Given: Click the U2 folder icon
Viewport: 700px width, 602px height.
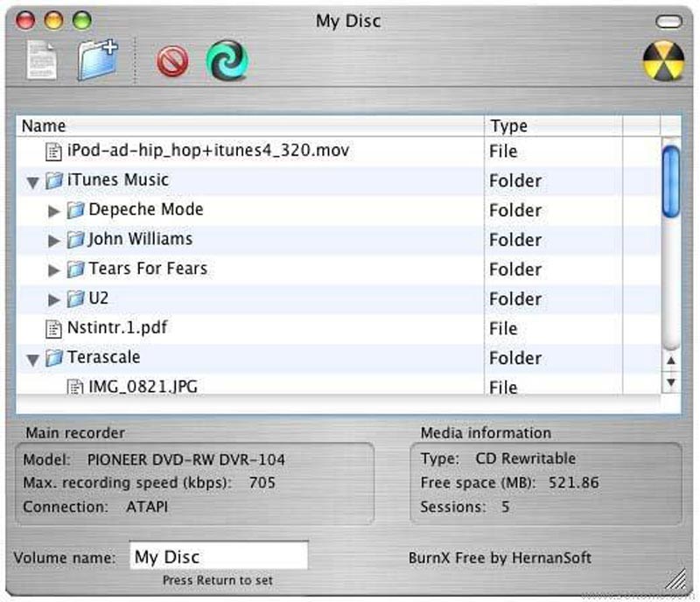Looking at the screenshot, I should [77, 297].
